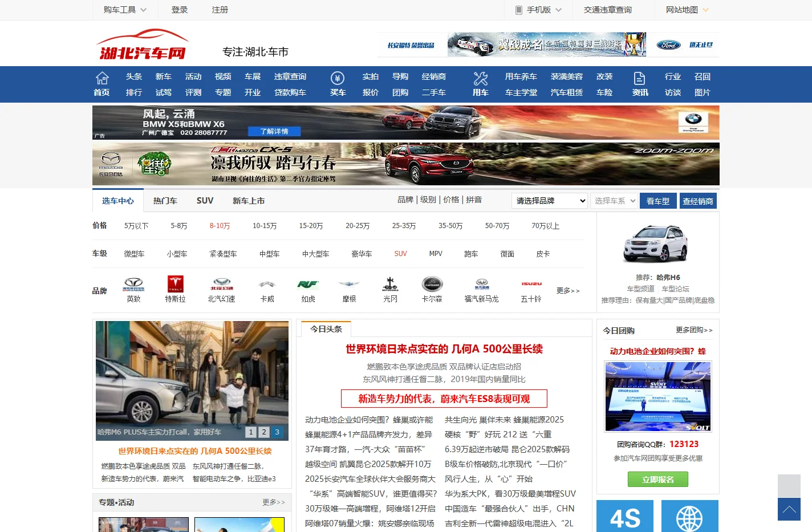812x532 pixels.
Task: Select the 摩根 brand logo
Action: click(349, 284)
